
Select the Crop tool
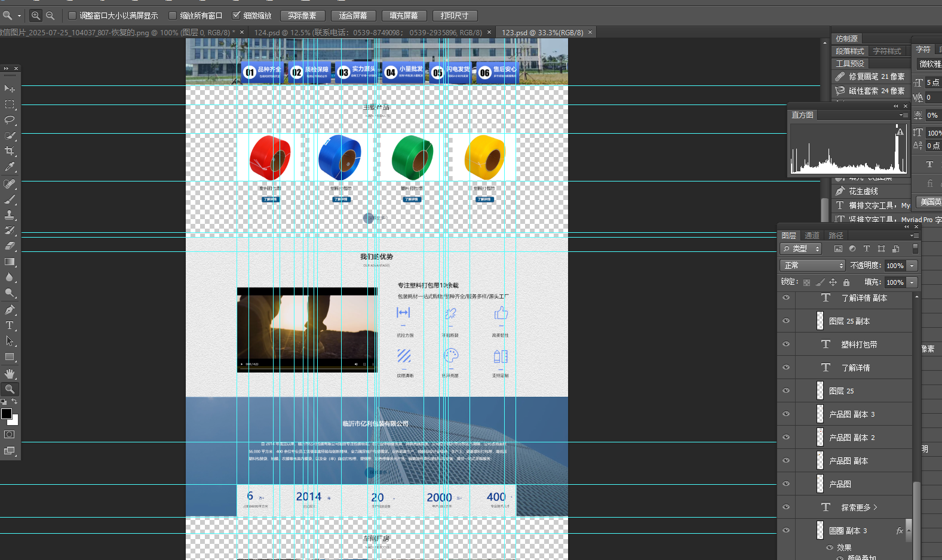point(10,151)
